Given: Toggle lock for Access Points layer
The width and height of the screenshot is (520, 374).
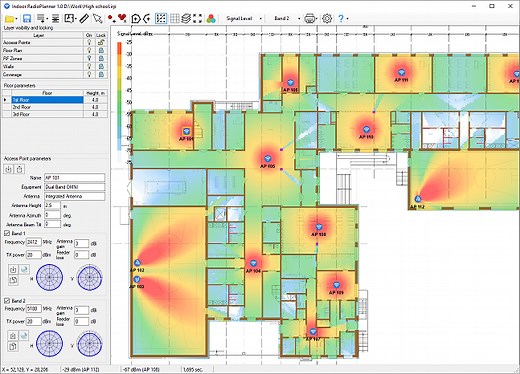Looking at the screenshot, I should tap(101, 42).
